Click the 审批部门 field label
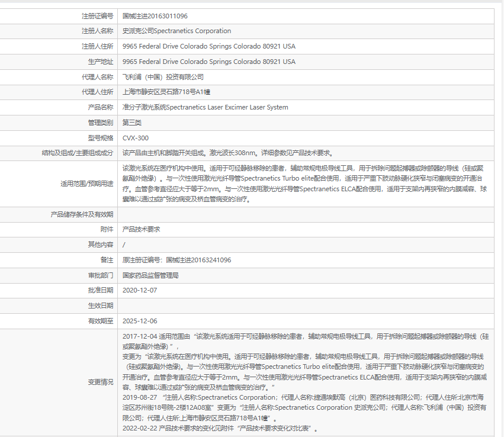Image resolution: width=504 pixels, height=437 pixels. (x=101, y=276)
